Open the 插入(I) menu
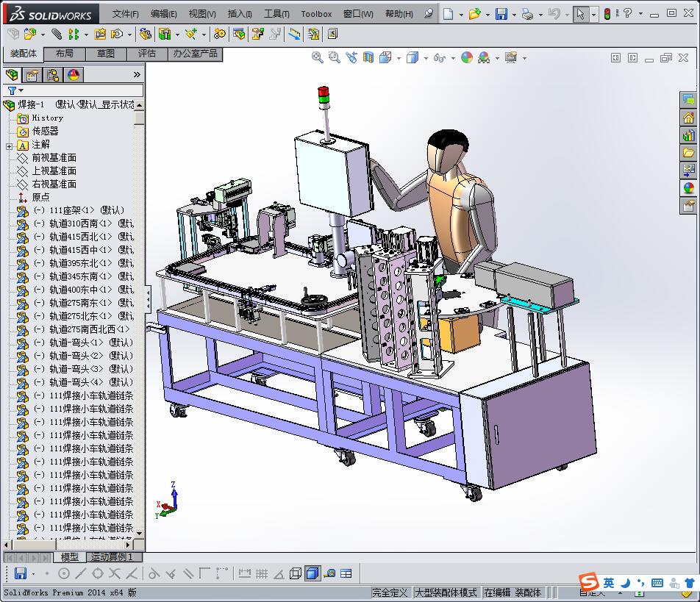The width and height of the screenshot is (700, 602). tap(240, 14)
